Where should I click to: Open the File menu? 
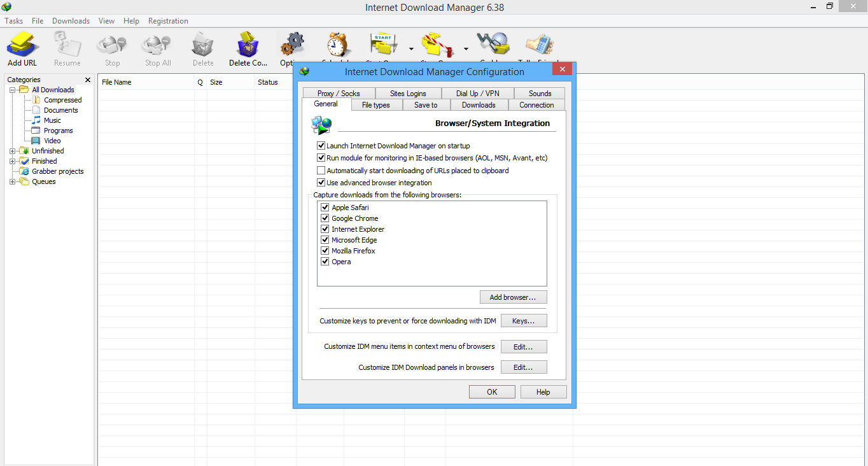(38, 21)
